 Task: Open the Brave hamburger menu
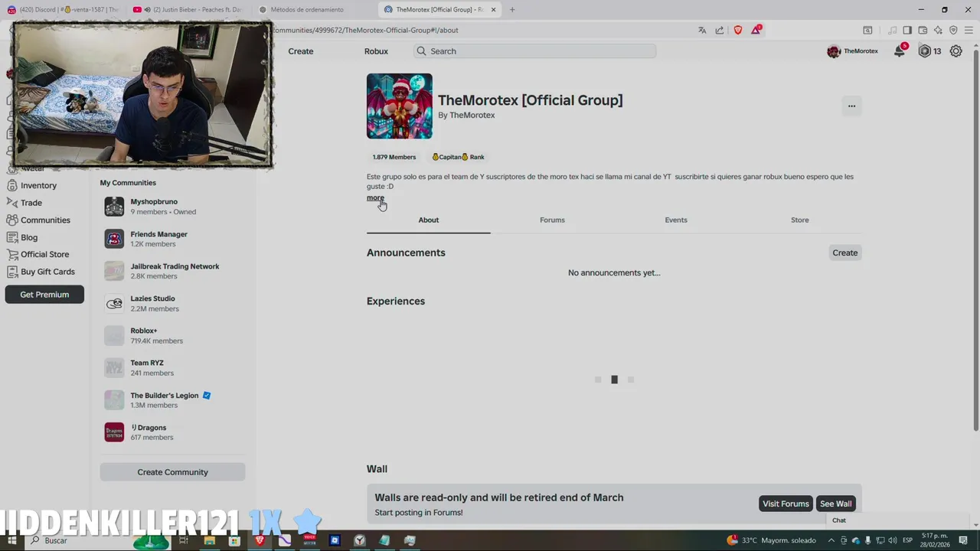click(969, 30)
